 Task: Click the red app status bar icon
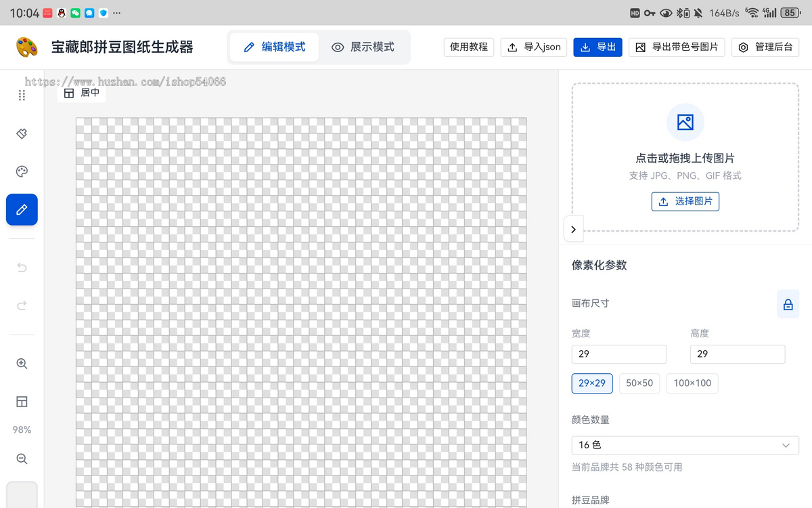coord(47,13)
